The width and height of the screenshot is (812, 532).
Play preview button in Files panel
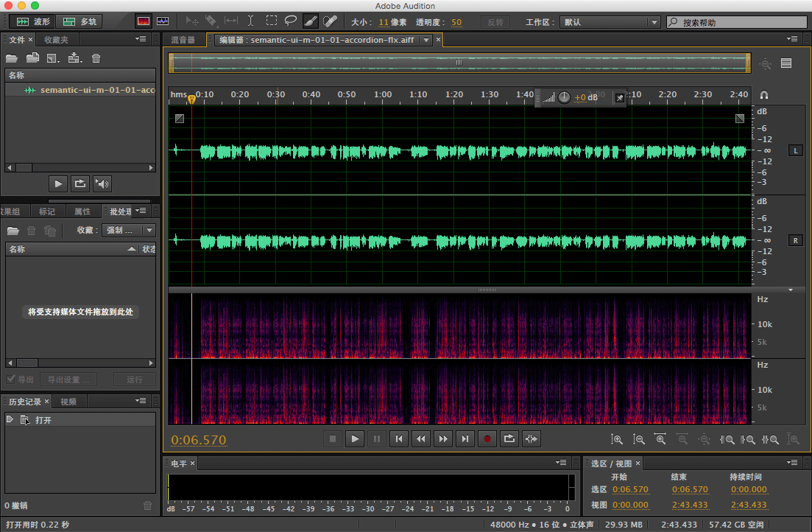(x=58, y=183)
